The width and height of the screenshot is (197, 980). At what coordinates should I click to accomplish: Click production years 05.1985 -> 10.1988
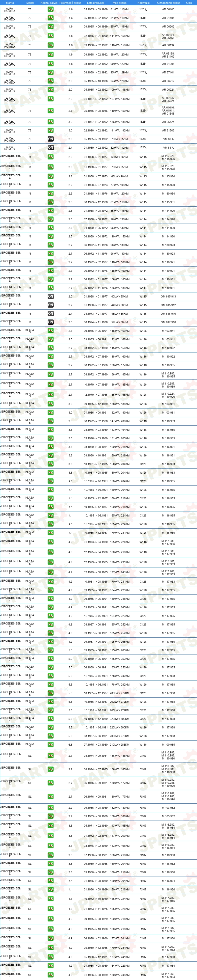click(96, 81)
